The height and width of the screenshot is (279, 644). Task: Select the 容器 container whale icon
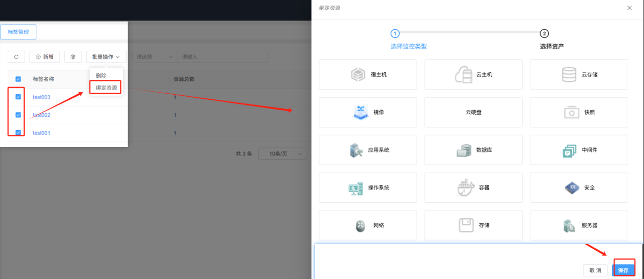466,188
